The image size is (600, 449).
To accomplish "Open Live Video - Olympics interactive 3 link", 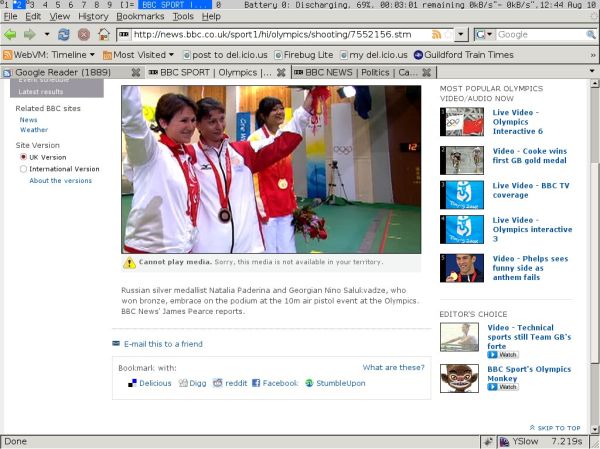I will coord(532,229).
